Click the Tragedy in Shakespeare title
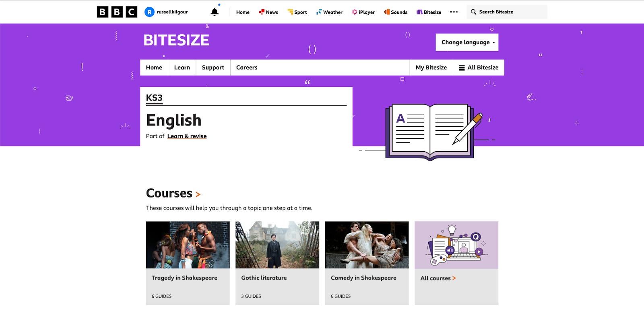 pyautogui.click(x=184, y=278)
